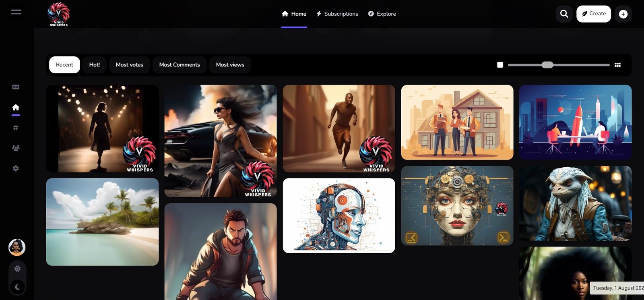Click the round plus icon beside Create
Image resolution: width=644 pixels, height=300 pixels.
[x=623, y=14]
